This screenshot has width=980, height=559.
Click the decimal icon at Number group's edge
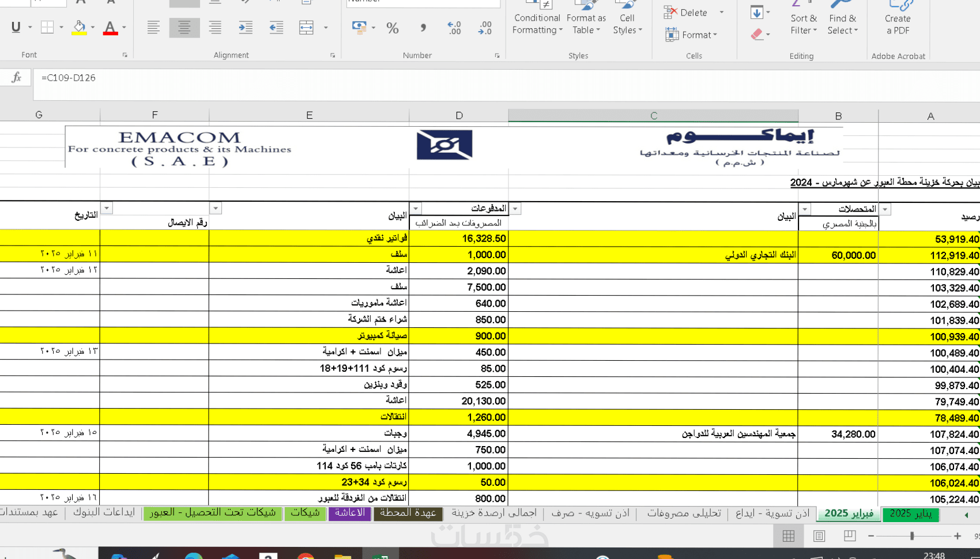[485, 28]
